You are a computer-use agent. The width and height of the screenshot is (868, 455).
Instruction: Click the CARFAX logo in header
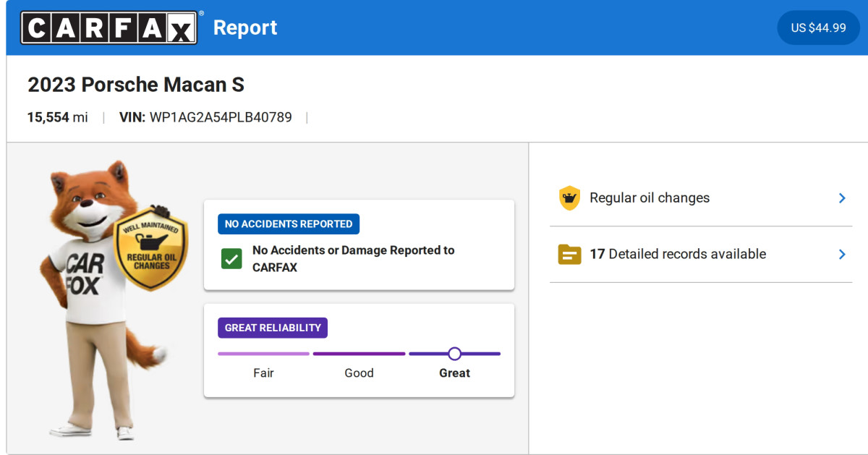[109, 27]
